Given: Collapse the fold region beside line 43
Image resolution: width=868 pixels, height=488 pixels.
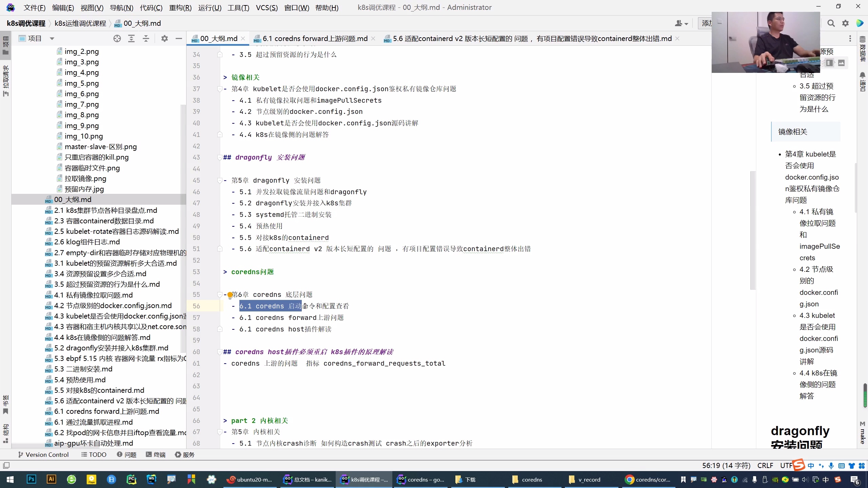Looking at the screenshot, I should 220,157.
